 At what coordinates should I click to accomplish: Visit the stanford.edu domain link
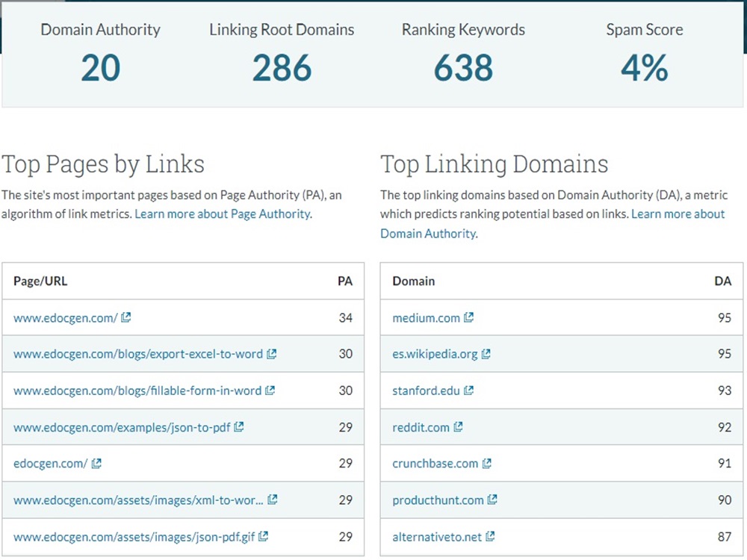[427, 391]
